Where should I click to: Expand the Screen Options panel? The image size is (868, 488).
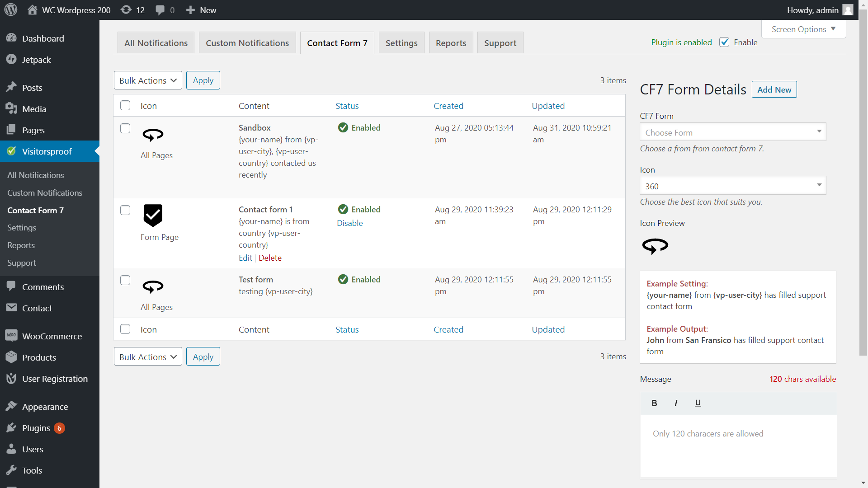803,29
